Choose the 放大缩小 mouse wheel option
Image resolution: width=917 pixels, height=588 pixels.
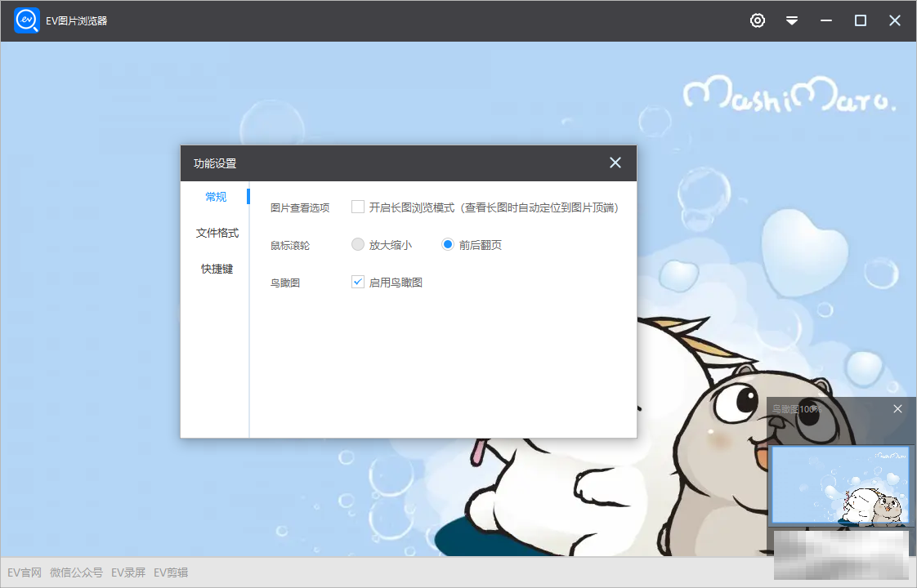(x=358, y=244)
